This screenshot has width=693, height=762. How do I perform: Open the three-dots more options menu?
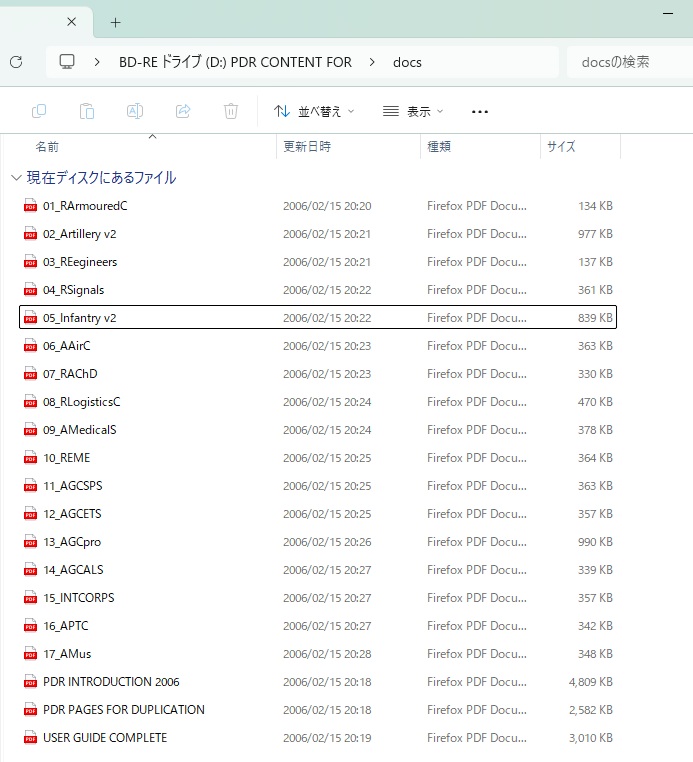480,111
